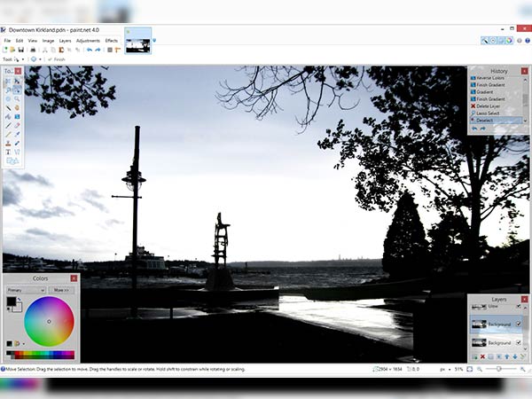Viewport: 532px width, 399px height.
Task: Hide the selected Background layer via checkbox
Action: pos(519,324)
